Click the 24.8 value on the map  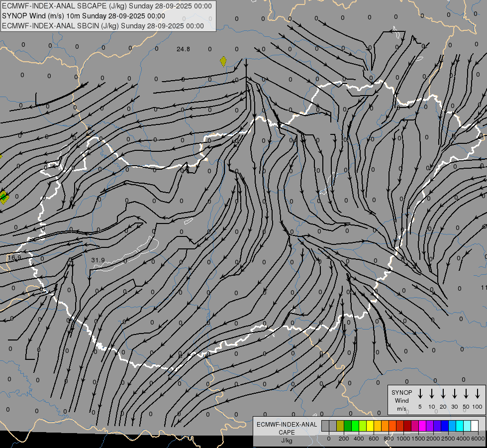[x=183, y=49]
